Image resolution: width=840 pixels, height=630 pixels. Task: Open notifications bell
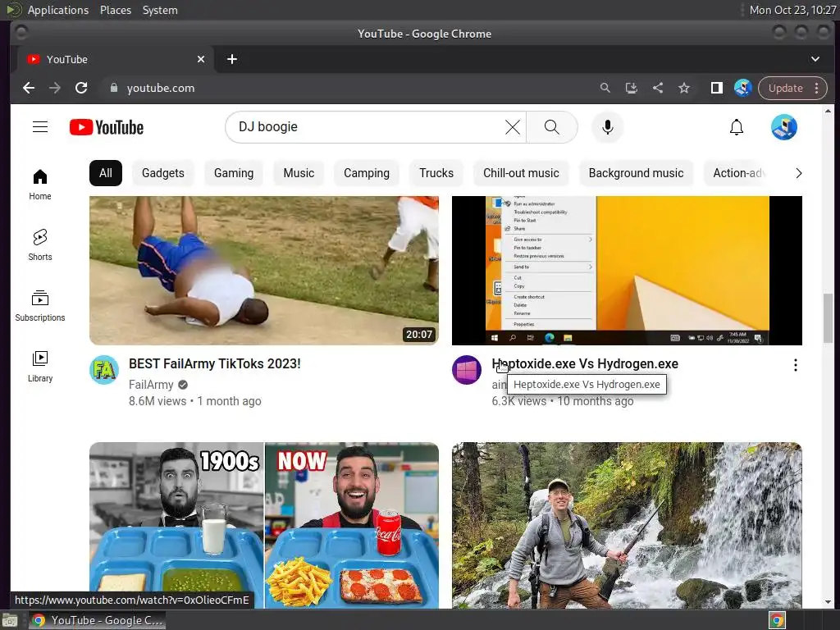[737, 127]
